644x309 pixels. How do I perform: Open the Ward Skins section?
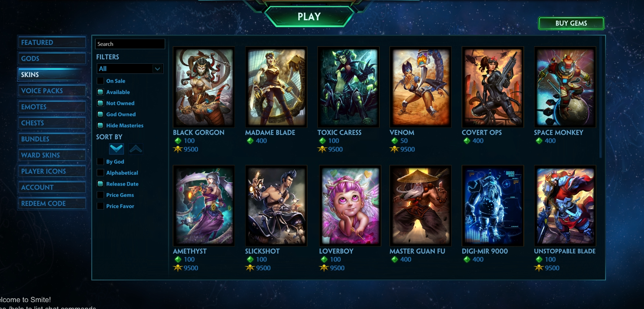point(52,155)
